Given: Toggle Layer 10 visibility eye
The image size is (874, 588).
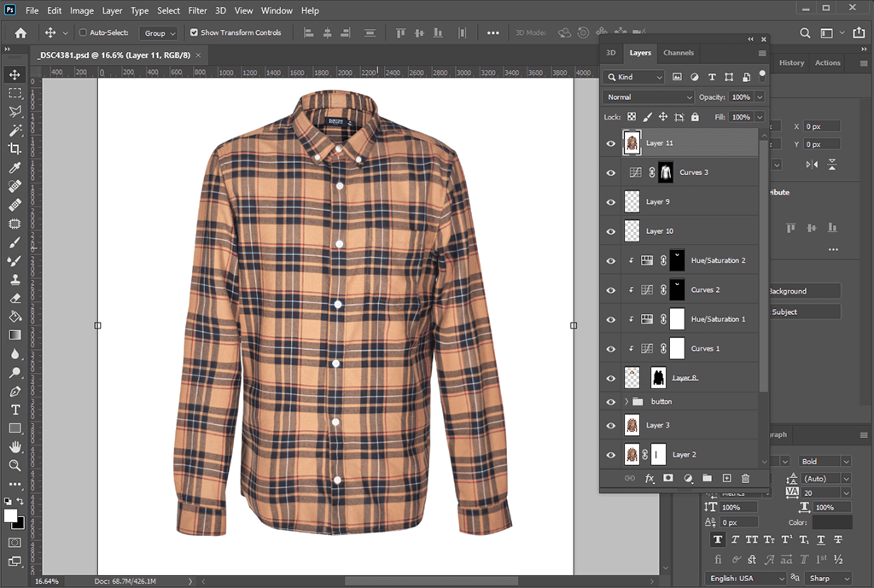Looking at the screenshot, I should click(611, 231).
